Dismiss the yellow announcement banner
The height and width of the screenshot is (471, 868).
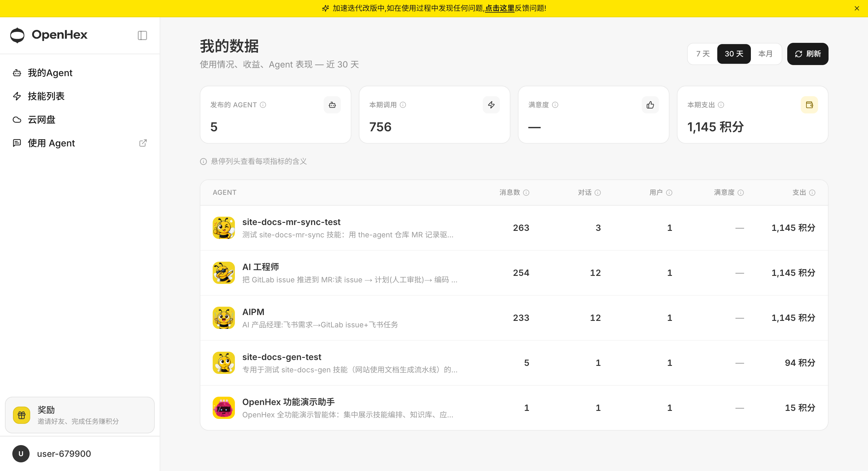pos(857,8)
